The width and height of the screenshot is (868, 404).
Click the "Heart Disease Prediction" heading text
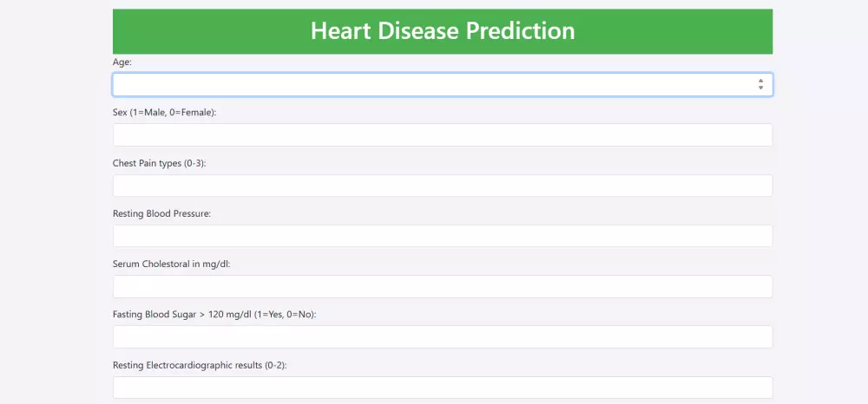443,31
